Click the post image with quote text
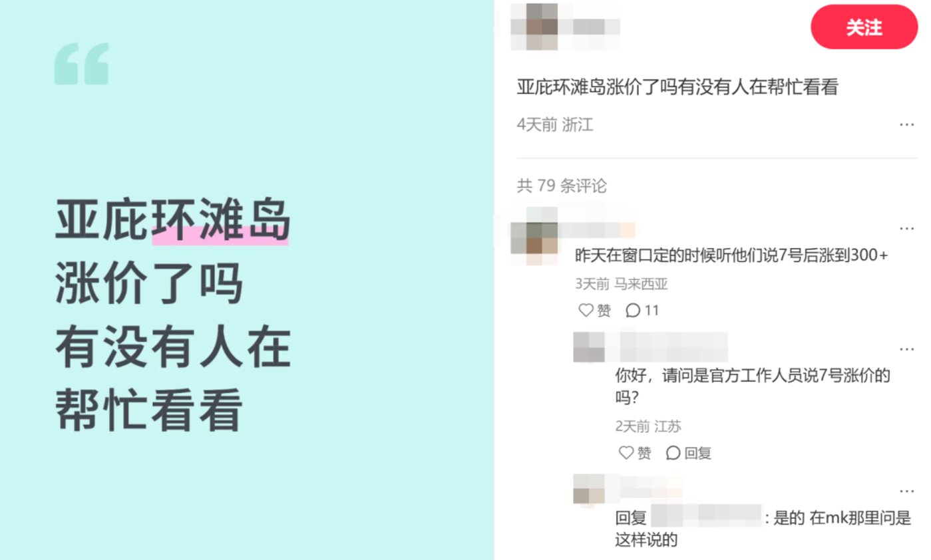 click(247, 280)
